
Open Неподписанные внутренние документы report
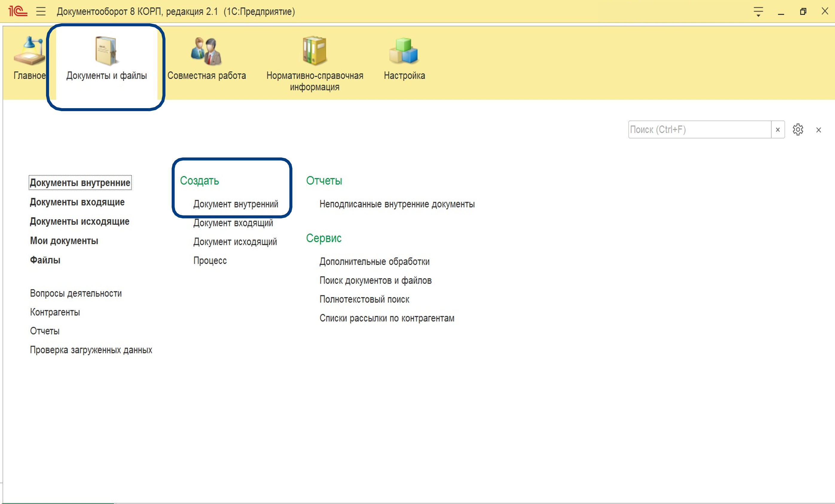coord(397,204)
